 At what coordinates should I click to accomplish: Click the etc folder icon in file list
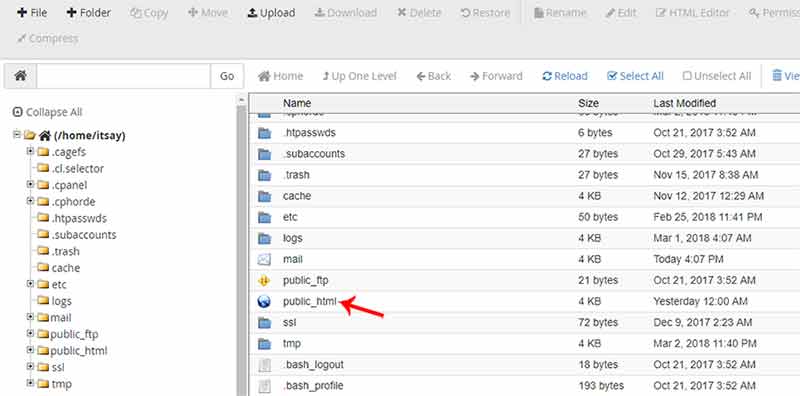264,217
